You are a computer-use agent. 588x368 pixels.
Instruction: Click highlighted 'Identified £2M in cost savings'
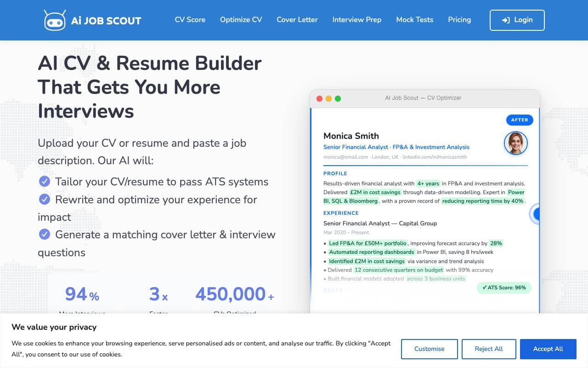pos(367,261)
